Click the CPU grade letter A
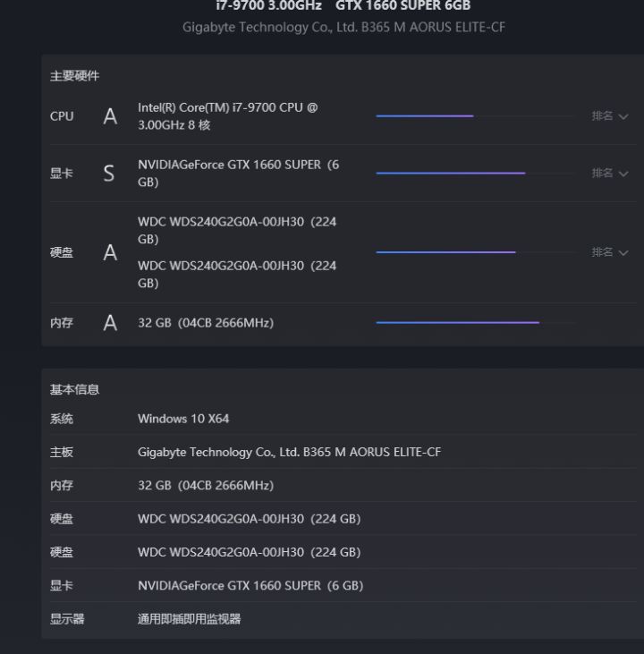644x654 pixels. click(x=110, y=116)
